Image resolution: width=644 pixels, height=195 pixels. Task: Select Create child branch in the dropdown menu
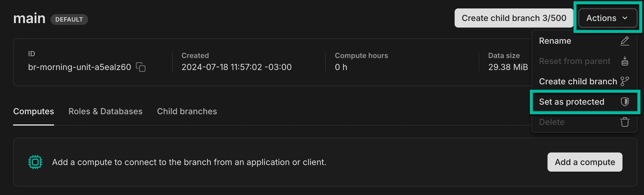[x=578, y=81]
